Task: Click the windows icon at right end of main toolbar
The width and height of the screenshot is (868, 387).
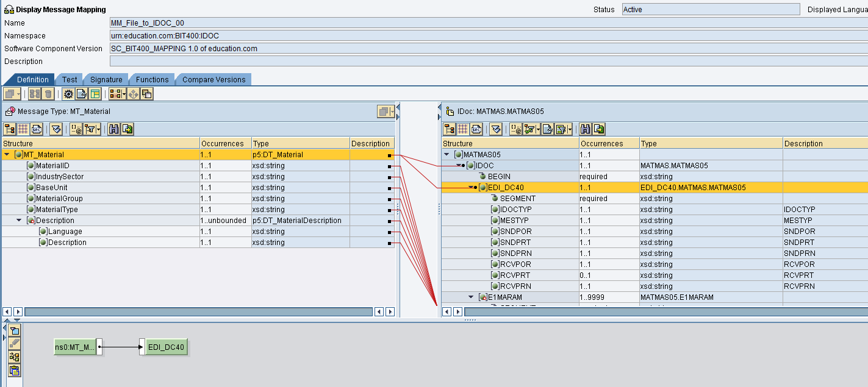Action: click(x=147, y=94)
